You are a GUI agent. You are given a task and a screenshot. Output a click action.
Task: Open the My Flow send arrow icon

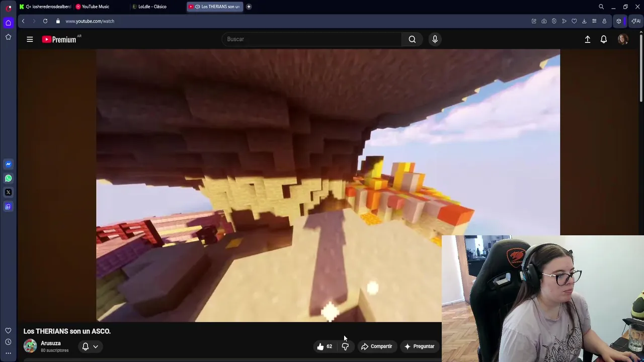pos(564,21)
